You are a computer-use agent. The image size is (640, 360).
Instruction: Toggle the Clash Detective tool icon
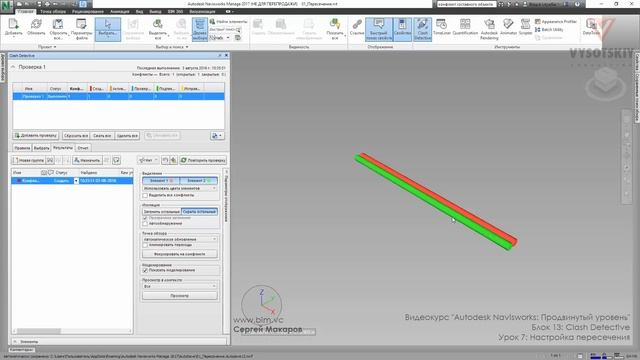422,29
